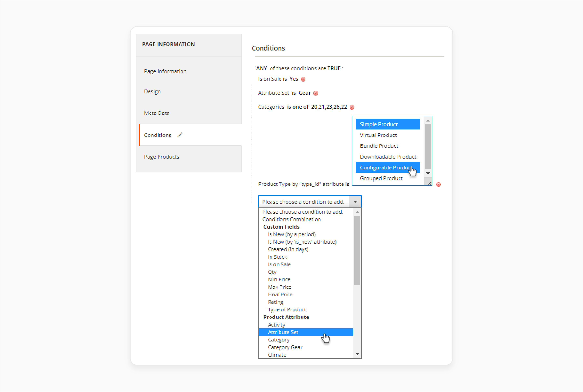Select the Qty condition
The height and width of the screenshot is (392, 583).
coord(306,272)
